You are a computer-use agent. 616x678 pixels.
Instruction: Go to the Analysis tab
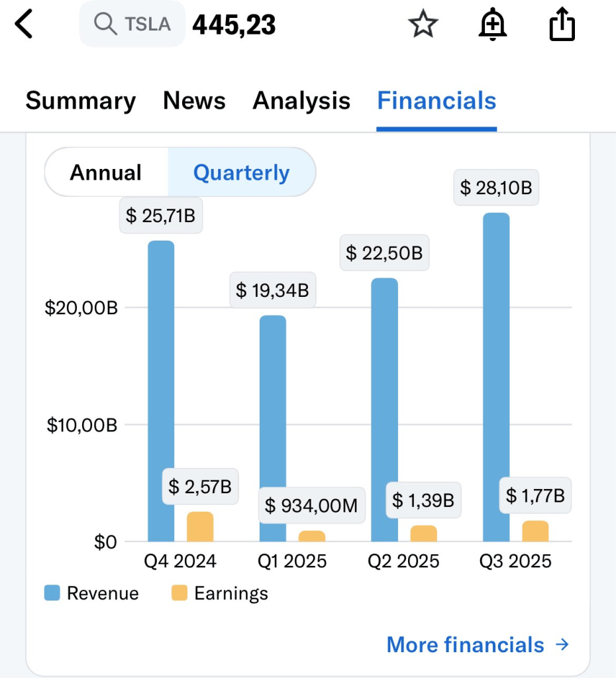pos(301,101)
